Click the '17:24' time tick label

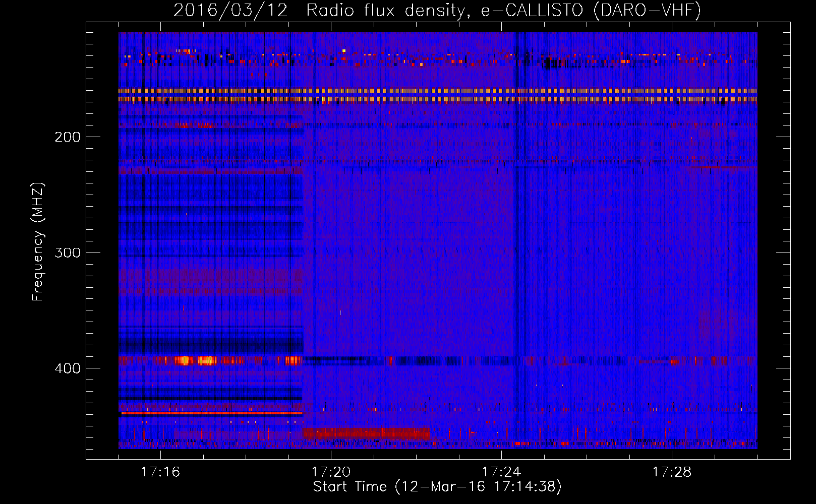tap(501, 472)
